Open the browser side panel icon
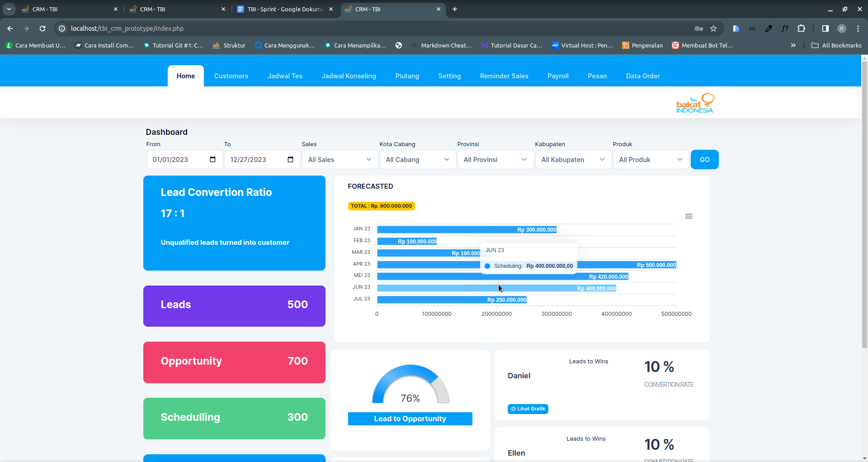 tap(825, 29)
